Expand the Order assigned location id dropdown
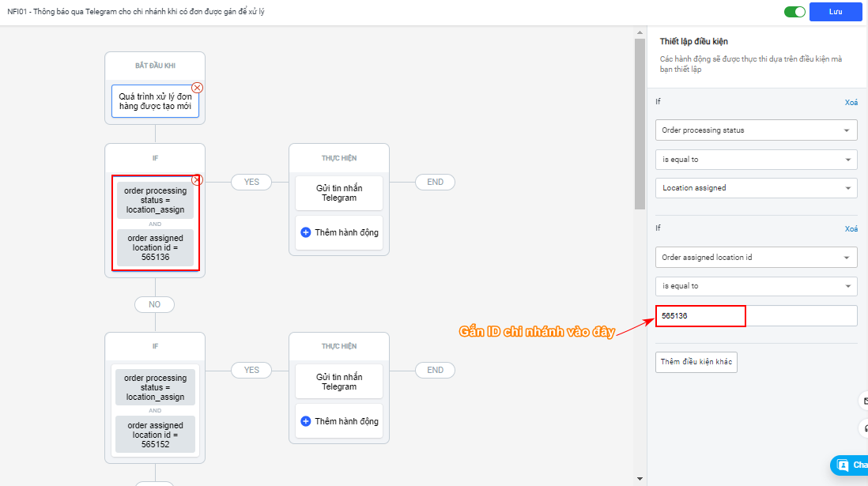Screen dimensions: 868x486 [x=756, y=258]
